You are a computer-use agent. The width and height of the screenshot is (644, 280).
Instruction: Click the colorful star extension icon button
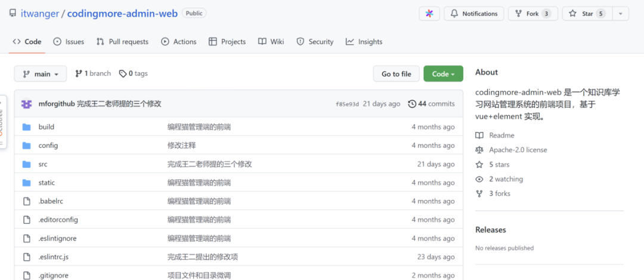tap(429, 14)
